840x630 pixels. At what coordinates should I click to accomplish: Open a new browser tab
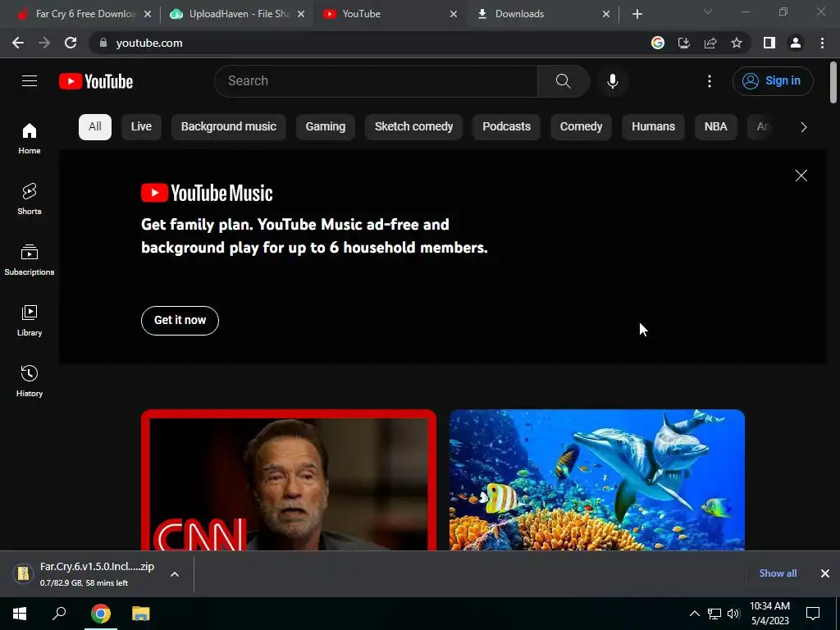click(637, 14)
